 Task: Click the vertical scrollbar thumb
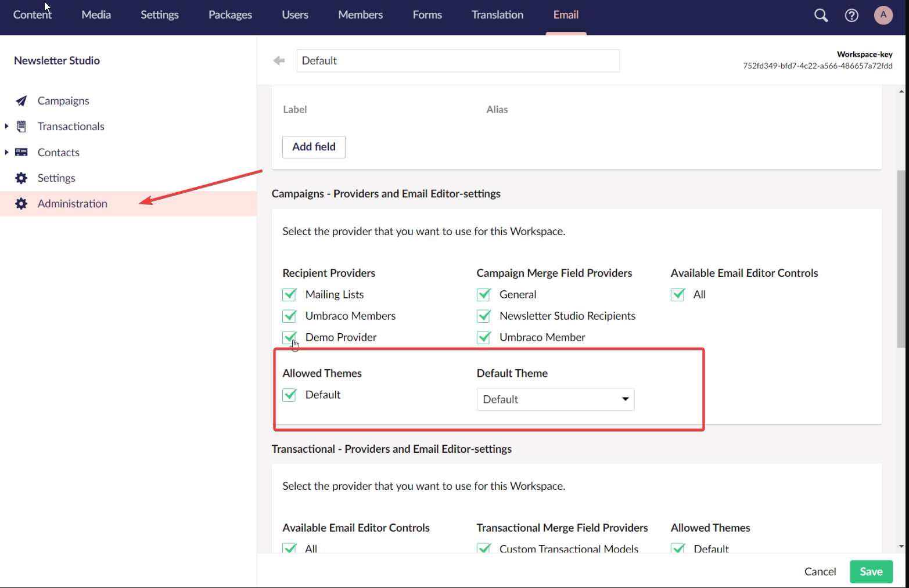click(901, 258)
